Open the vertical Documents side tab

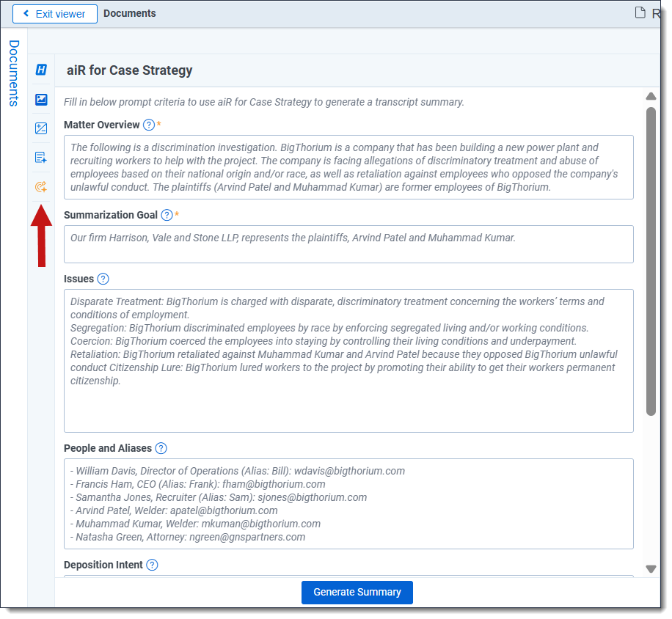coord(13,73)
